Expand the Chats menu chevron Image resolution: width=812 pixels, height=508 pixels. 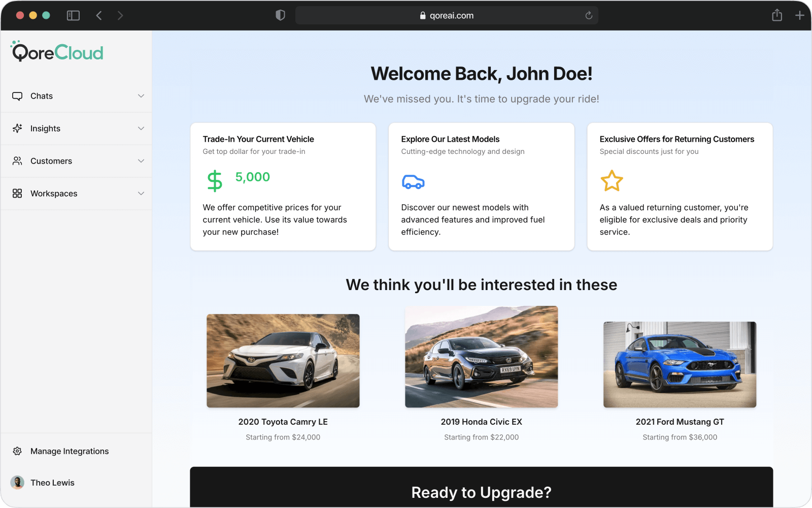point(141,96)
